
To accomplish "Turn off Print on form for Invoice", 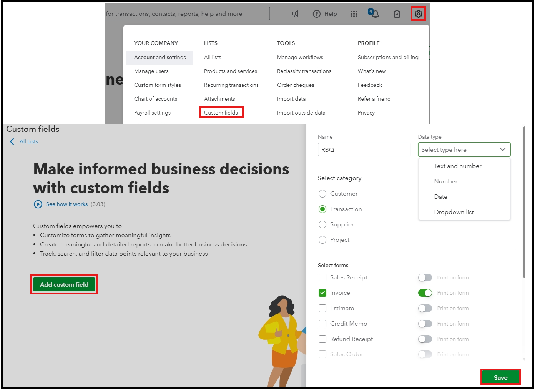I will tap(425, 293).
